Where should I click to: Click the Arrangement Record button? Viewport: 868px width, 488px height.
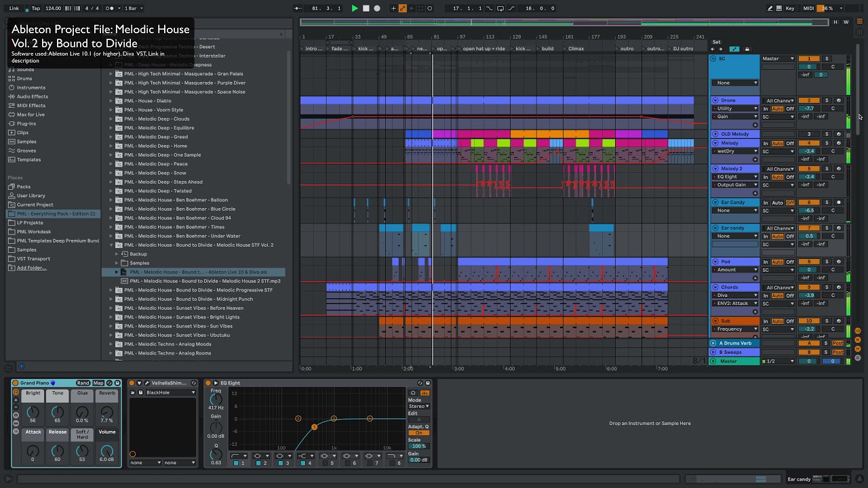tap(377, 8)
